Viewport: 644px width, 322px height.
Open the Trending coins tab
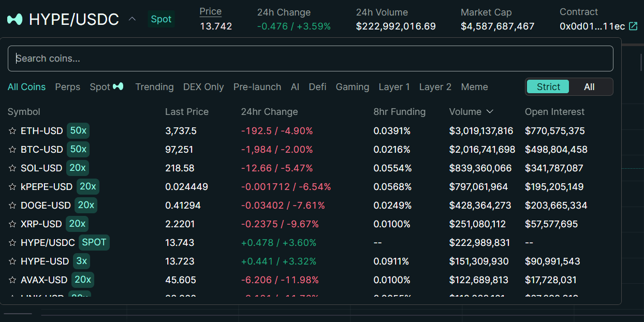(x=154, y=86)
